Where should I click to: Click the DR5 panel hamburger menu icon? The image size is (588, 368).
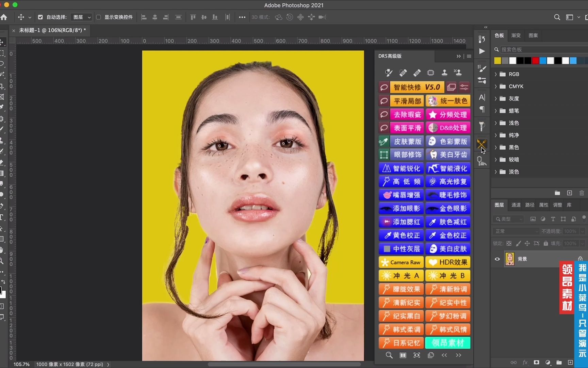(x=469, y=56)
